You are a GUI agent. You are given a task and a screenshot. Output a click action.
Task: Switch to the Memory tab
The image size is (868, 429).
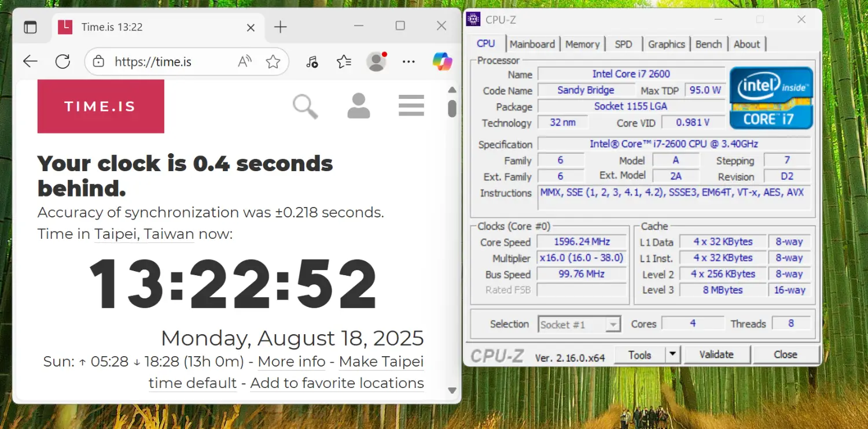coord(582,44)
